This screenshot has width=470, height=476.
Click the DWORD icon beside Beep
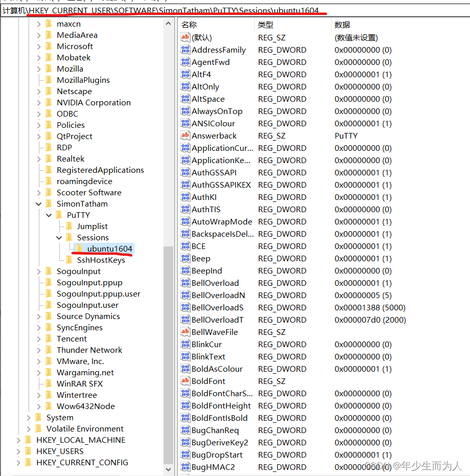click(x=185, y=258)
